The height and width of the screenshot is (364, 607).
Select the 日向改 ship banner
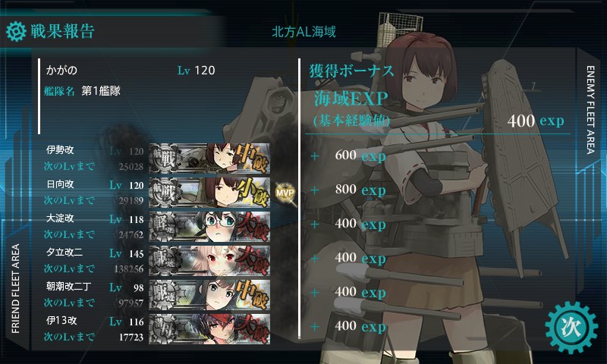coord(209,193)
